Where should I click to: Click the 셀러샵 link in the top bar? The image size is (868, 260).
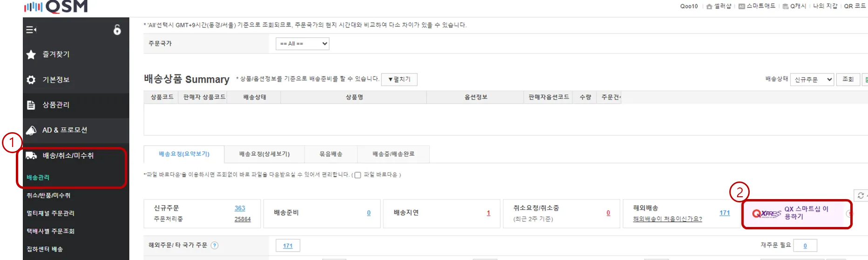coord(723,7)
